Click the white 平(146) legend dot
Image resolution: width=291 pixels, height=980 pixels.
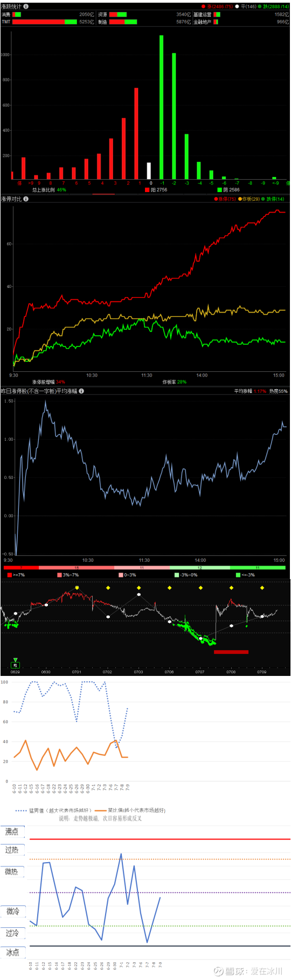coord(237,6)
